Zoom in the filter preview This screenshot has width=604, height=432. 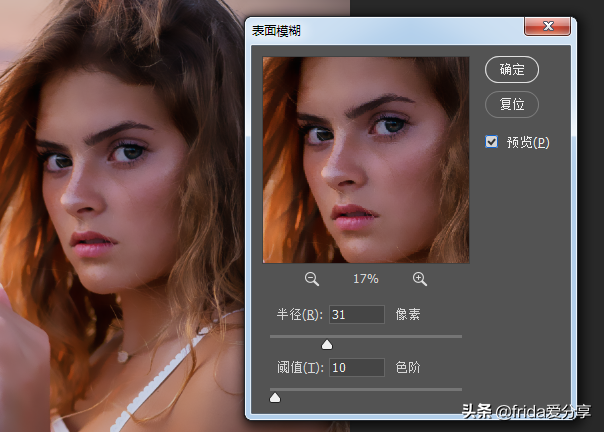(419, 279)
